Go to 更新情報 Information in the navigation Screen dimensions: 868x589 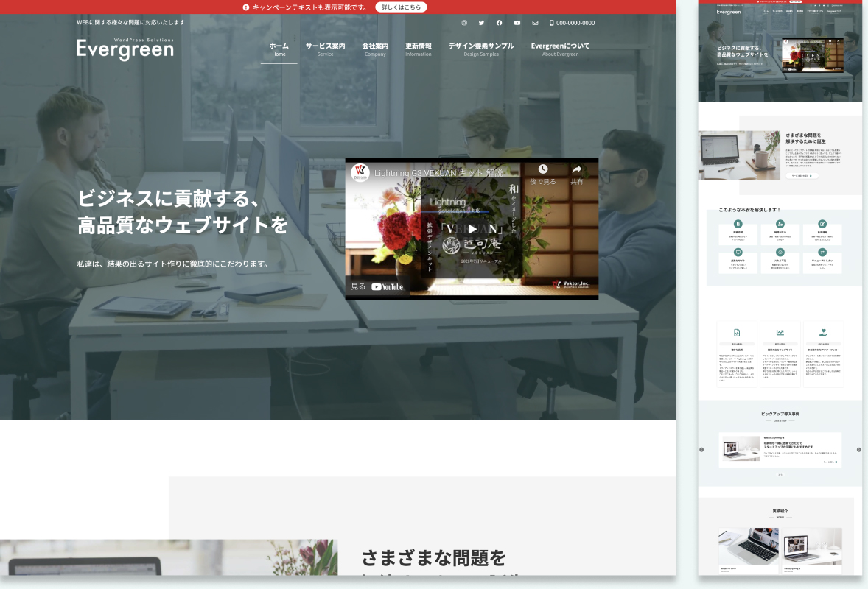tap(419, 49)
